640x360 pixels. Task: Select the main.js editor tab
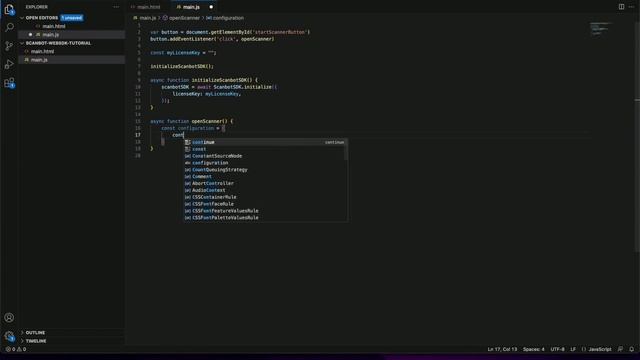[x=191, y=7]
